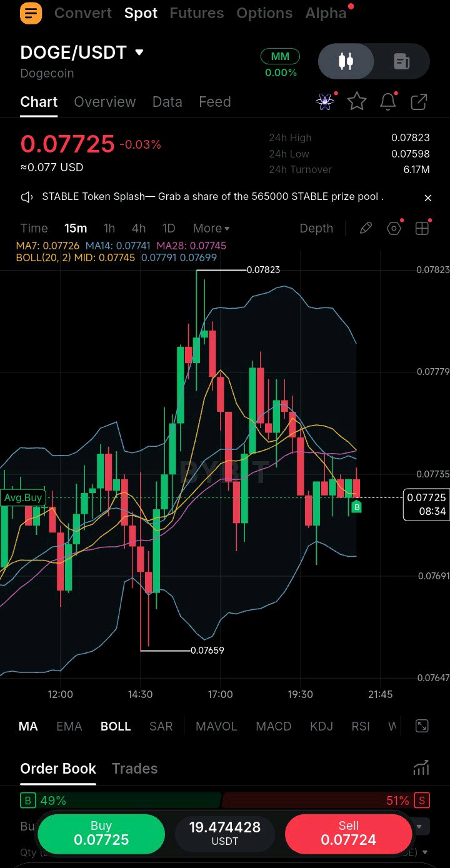Open the chart layout grid icon
The height and width of the screenshot is (868, 450).
pyautogui.click(x=422, y=228)
